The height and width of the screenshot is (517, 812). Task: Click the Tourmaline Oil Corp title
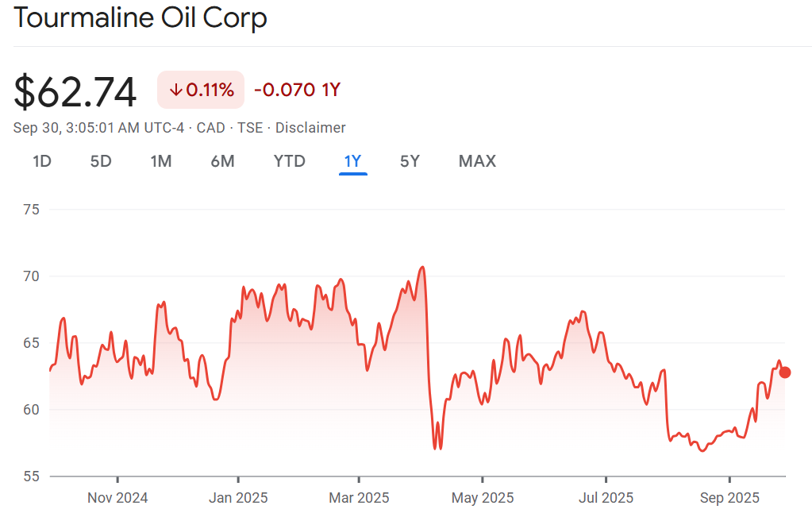pos(140,18)
